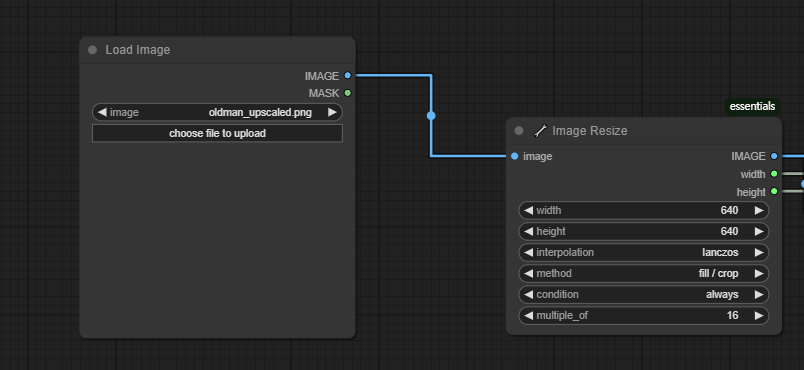The height and width of the screenshot is (370, 804).
Task: Open the method fill / crop dropdown
Action: (x=644, y=274)
